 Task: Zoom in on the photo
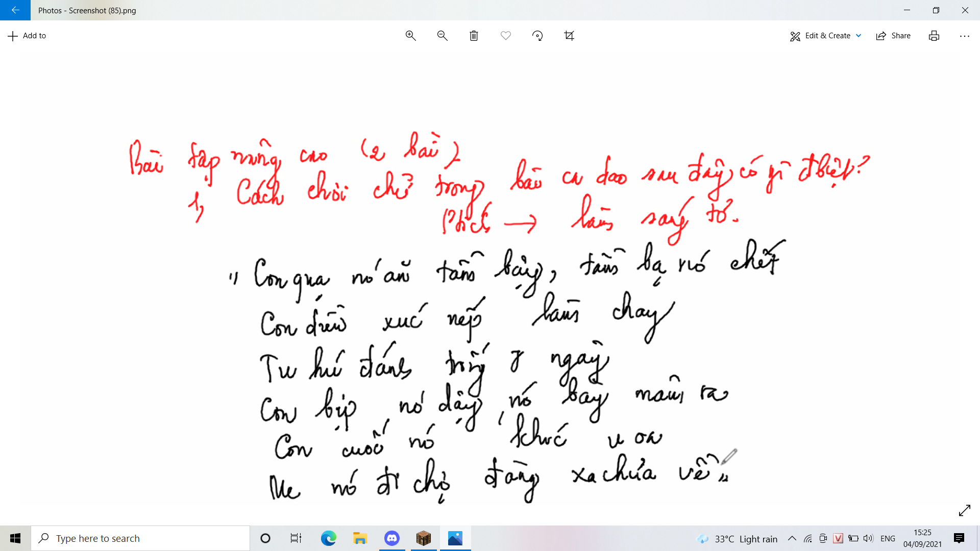(410, 36)
